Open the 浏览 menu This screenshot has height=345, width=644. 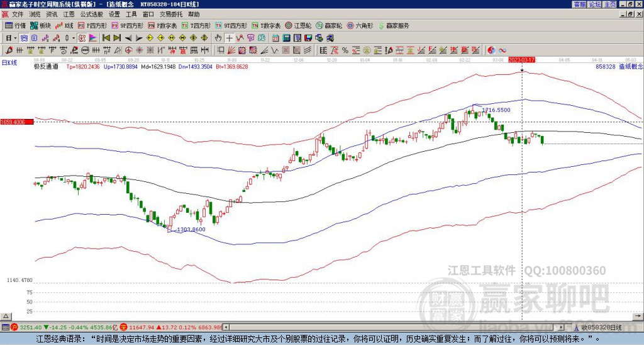coord(35,14)
